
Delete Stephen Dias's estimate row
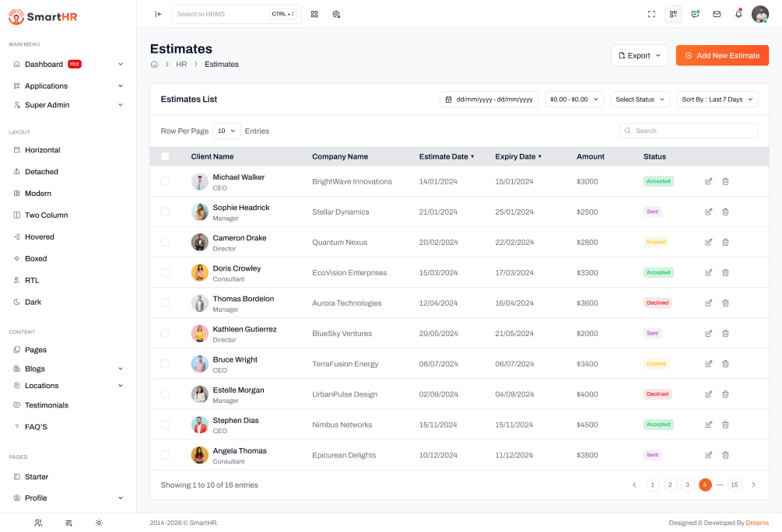pyautogui.click(x=725, y=425)
